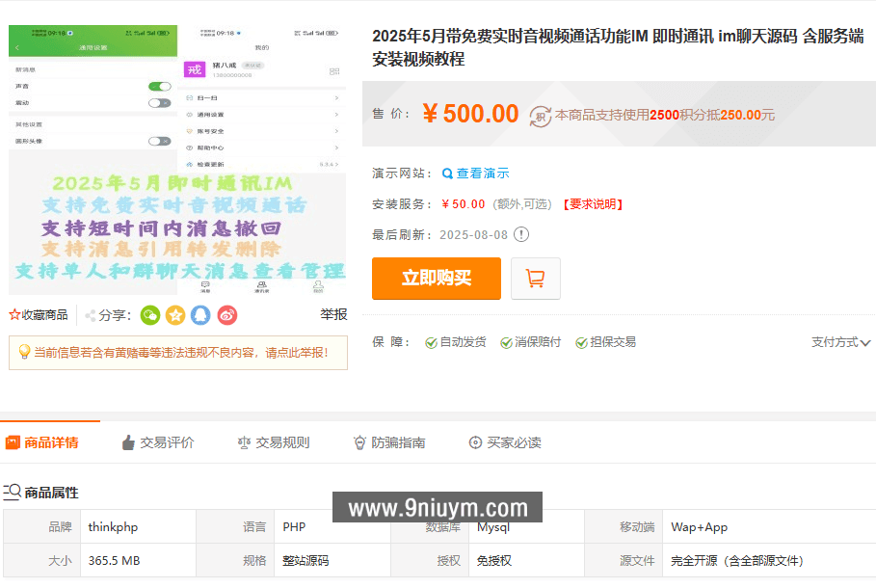This screenshot has width=876, height=588.
Task: Share the product via WeChat icon
Action: point(149,315)
